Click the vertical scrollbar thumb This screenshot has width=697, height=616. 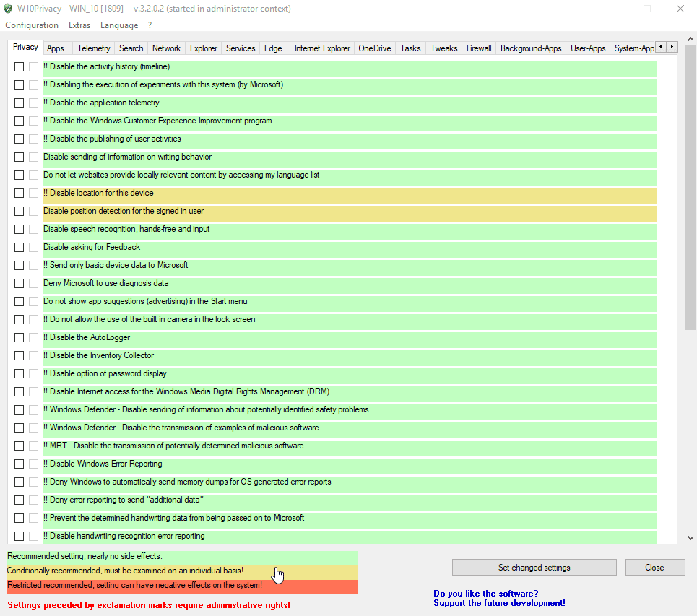pos(690,188)
